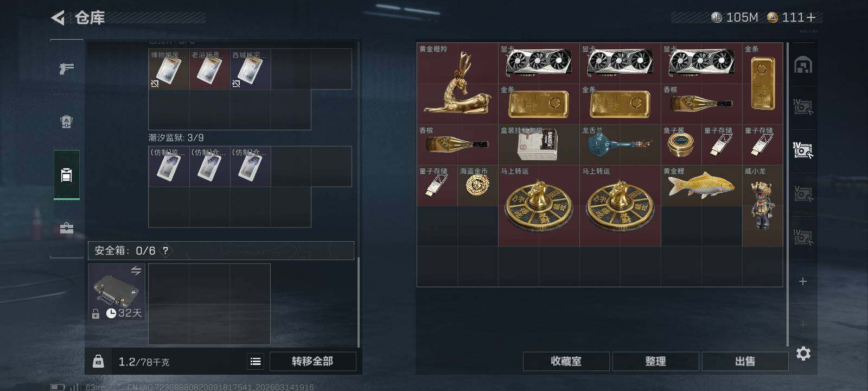Click the swap arrows on the safe case
This screenshot has width=868, height=391.
[136, 270]
